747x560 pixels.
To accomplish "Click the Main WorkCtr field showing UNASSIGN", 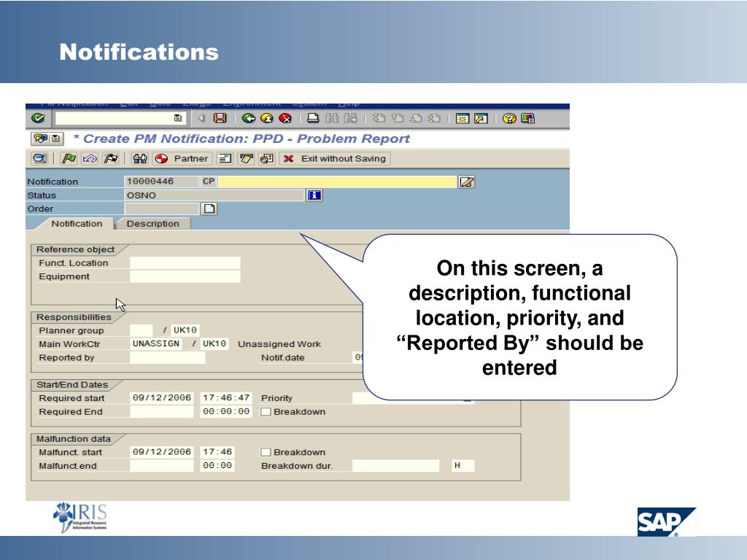I will click(156, 344).
